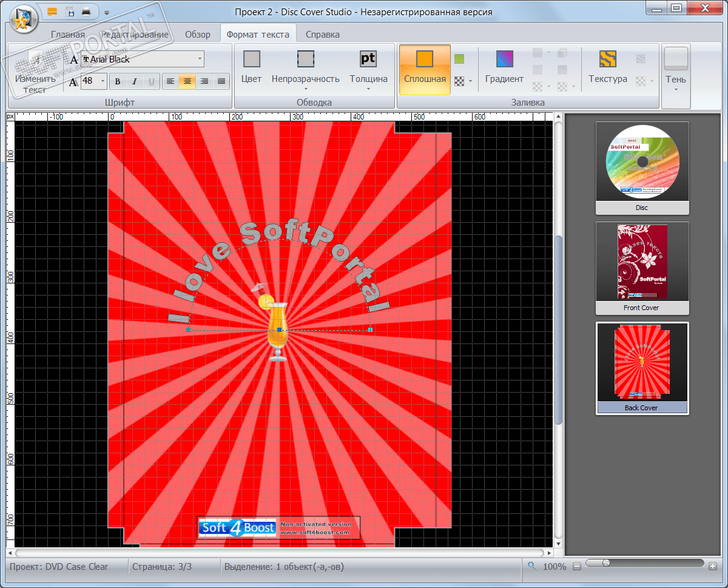Click the 'px' ruler units corner

(x=10, y=116)
